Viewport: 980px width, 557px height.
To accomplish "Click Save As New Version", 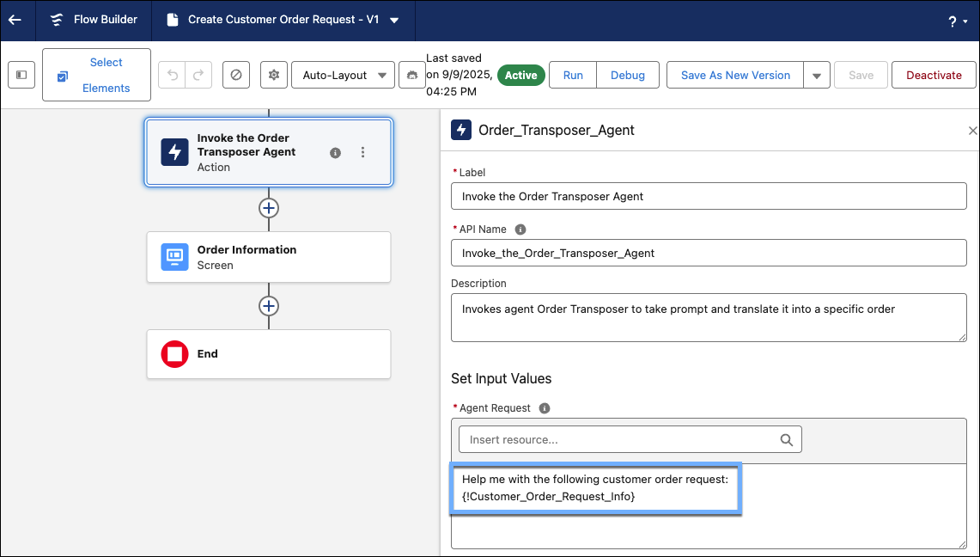I will click(x=735, y=75).
